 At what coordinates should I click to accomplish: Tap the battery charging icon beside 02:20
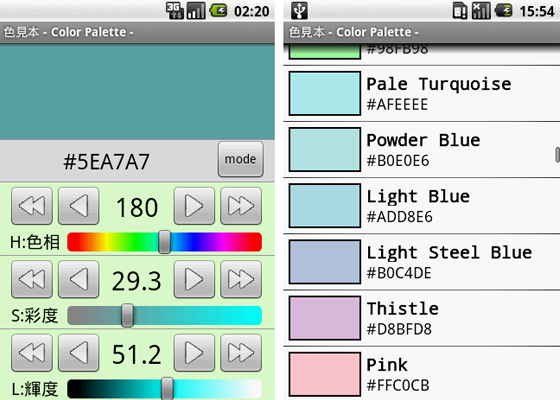pos(218,11)
